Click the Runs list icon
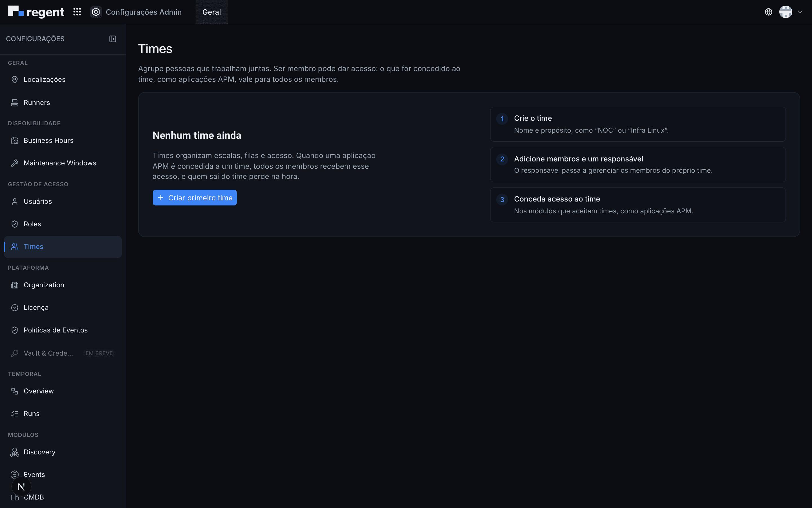The image size is (812, 508). [x=14, y=413]
